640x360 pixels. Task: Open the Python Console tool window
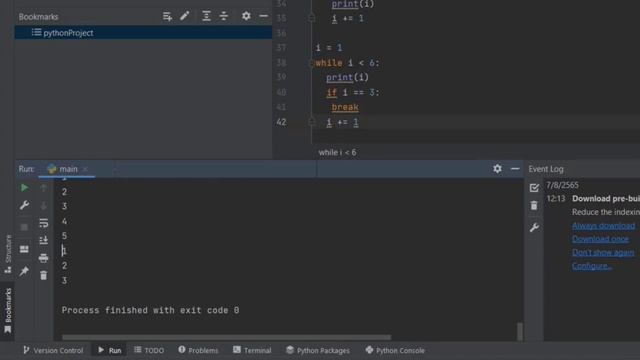pos(395,350)
